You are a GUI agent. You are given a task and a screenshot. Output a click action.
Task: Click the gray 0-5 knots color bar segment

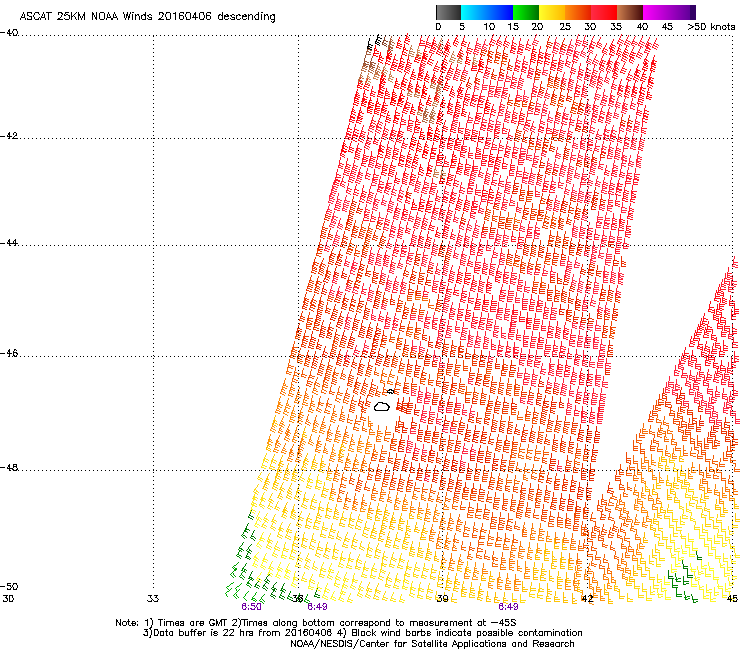tap(448, 12)
